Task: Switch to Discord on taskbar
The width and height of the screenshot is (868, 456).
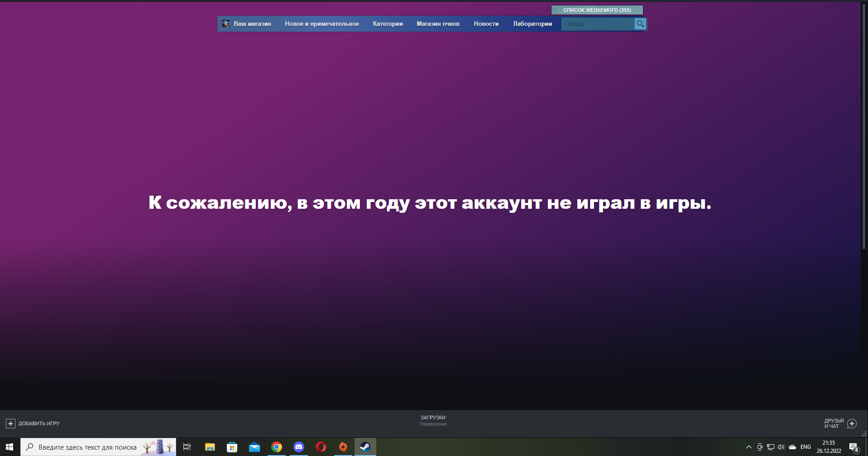Action: pos(298,447)
